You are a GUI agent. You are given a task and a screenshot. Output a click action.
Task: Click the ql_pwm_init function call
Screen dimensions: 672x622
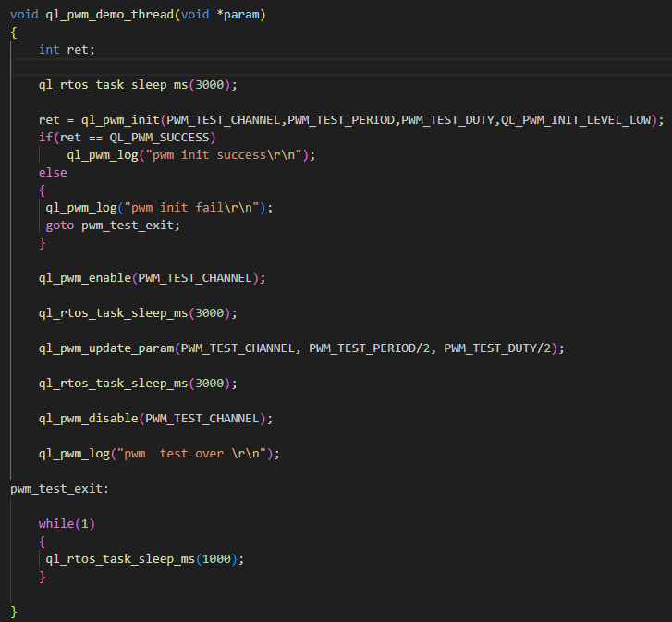click(x=116, y=120)
